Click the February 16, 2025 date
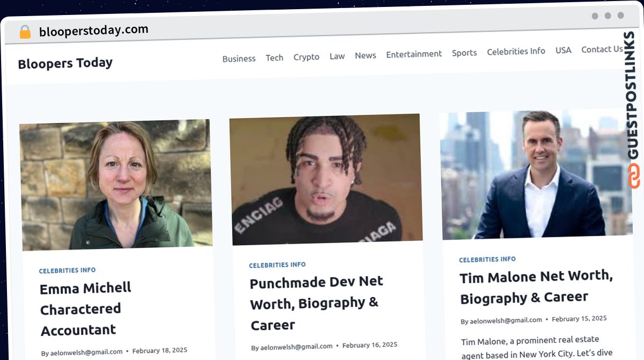This screenshot has height=360, width=644. pyautogui.click(x=370, y=345)
